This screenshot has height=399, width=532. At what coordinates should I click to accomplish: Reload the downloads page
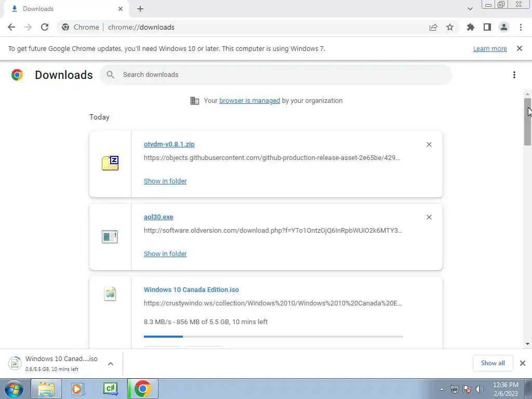[x=45, y=27]
